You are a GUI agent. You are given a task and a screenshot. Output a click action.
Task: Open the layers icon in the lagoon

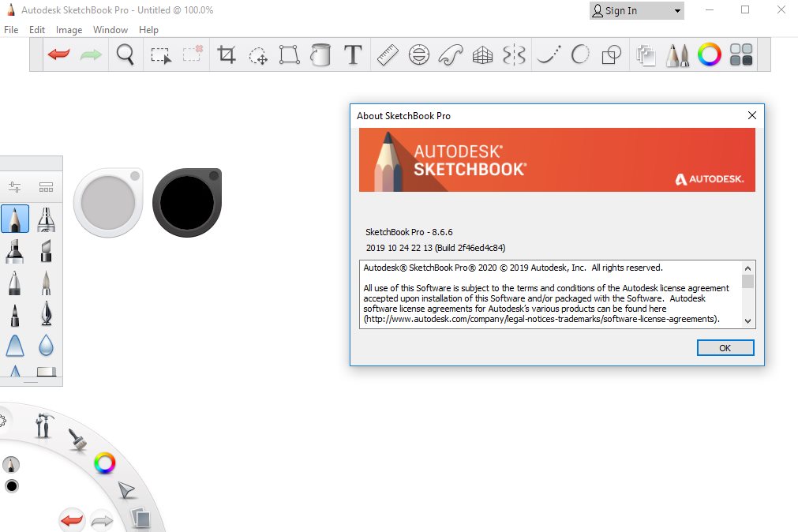[140, 518]
